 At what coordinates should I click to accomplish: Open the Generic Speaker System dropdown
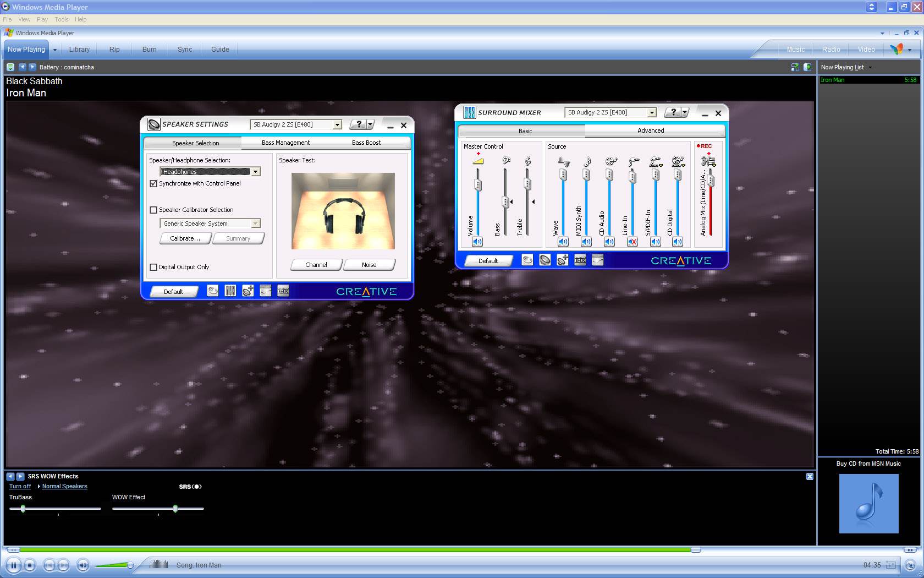[255, 223]
